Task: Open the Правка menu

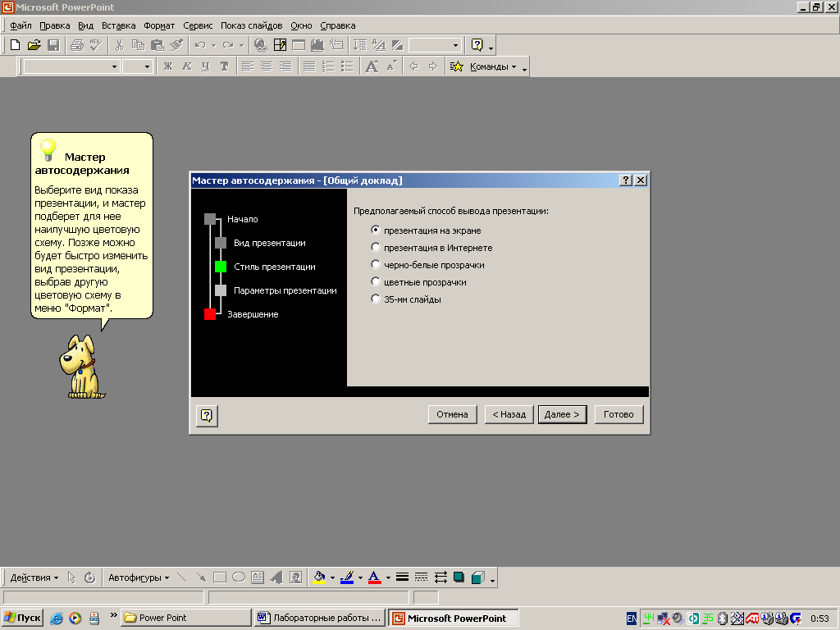Action: click(55, 25)
